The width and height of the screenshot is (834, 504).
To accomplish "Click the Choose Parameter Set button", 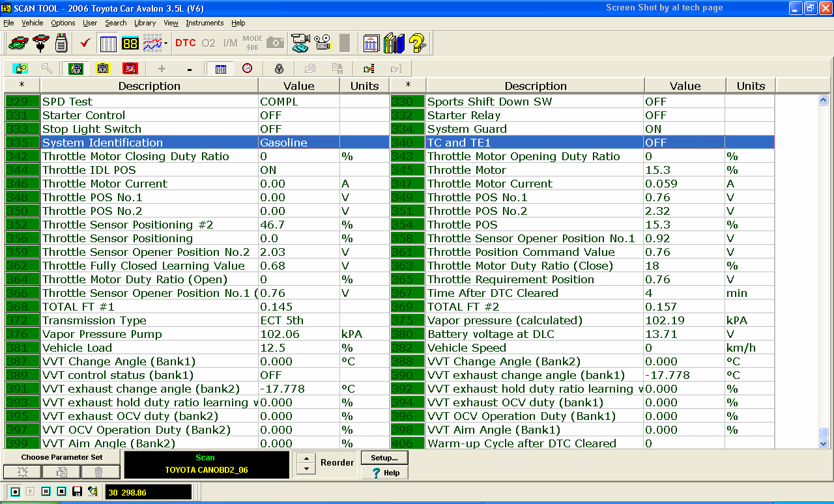I will 61,457.
